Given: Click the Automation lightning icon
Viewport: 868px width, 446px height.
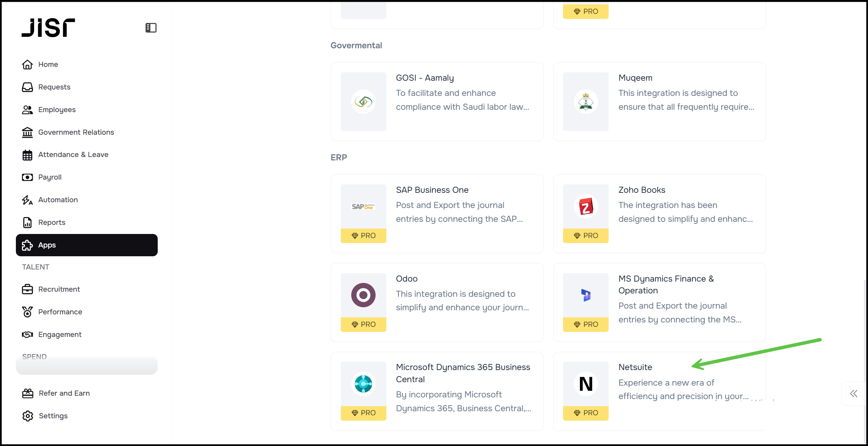Looking at the screenshot, I should 27,200.
